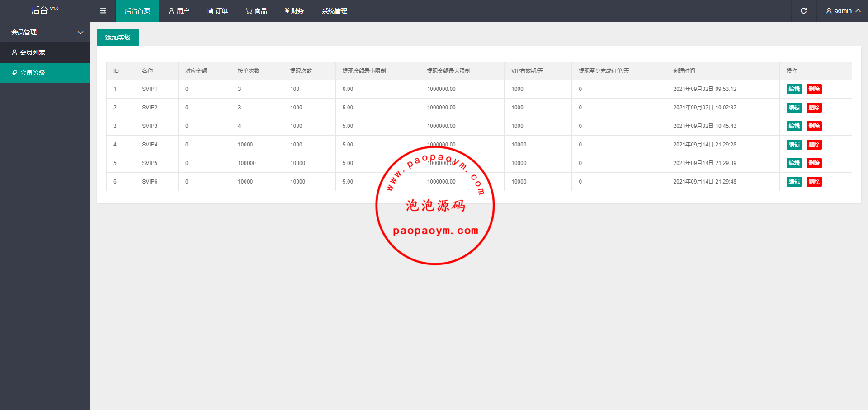868x410 pixels.
Task: Edit the SVIP3 level
Action: click(794, 126)
